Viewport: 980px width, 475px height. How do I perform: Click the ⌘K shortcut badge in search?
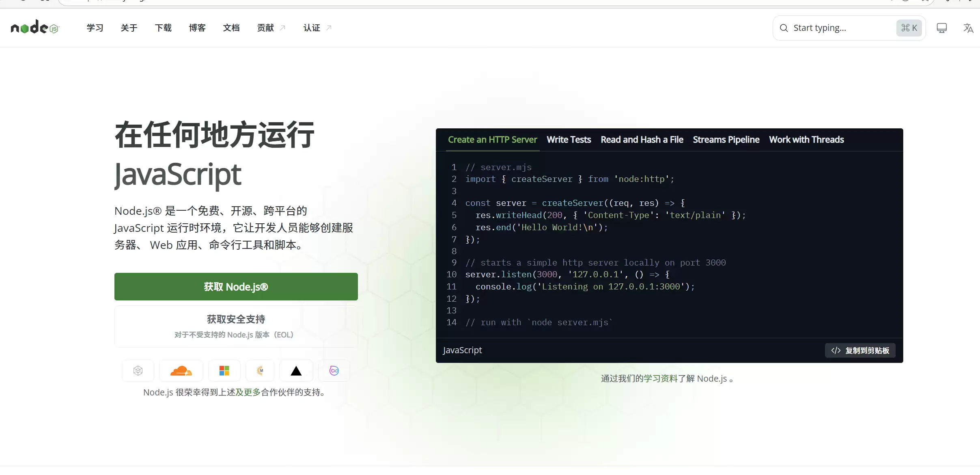click(909, 28)
